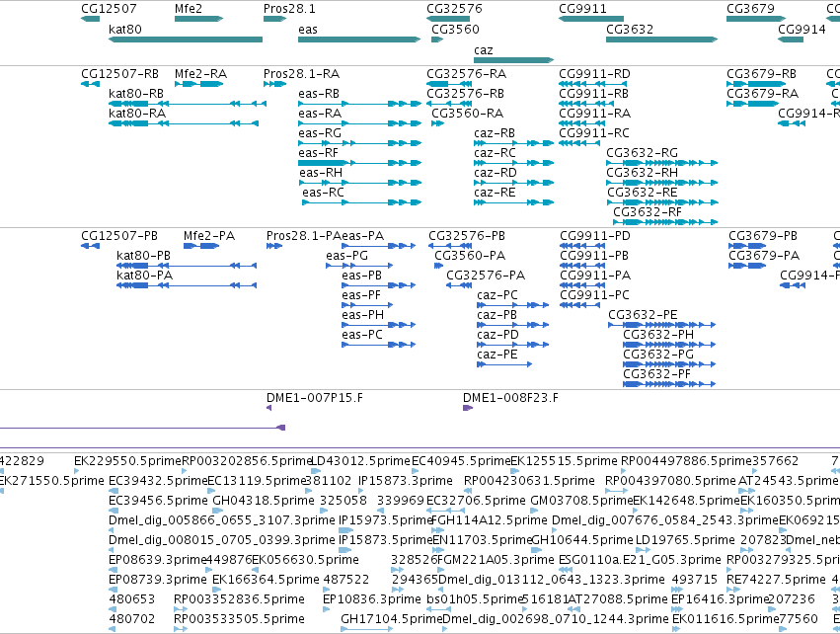Select the CG3632-RG transcript
This screenshot has height=634, width=840.
[661, 163]
